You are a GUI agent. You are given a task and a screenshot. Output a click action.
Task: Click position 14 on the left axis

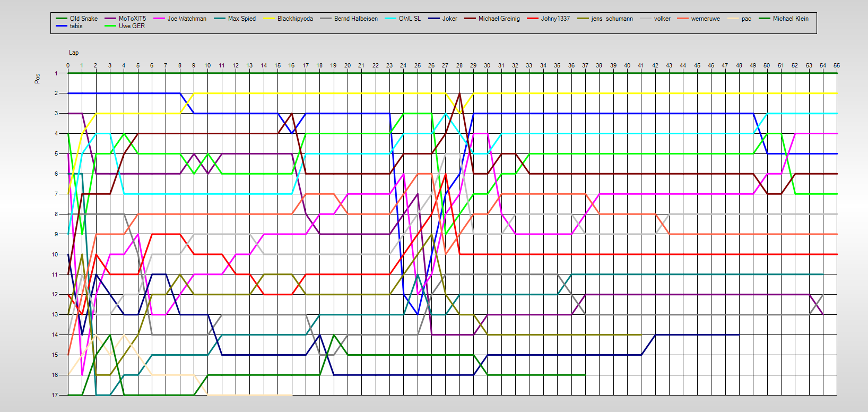[x=55, y=334]
